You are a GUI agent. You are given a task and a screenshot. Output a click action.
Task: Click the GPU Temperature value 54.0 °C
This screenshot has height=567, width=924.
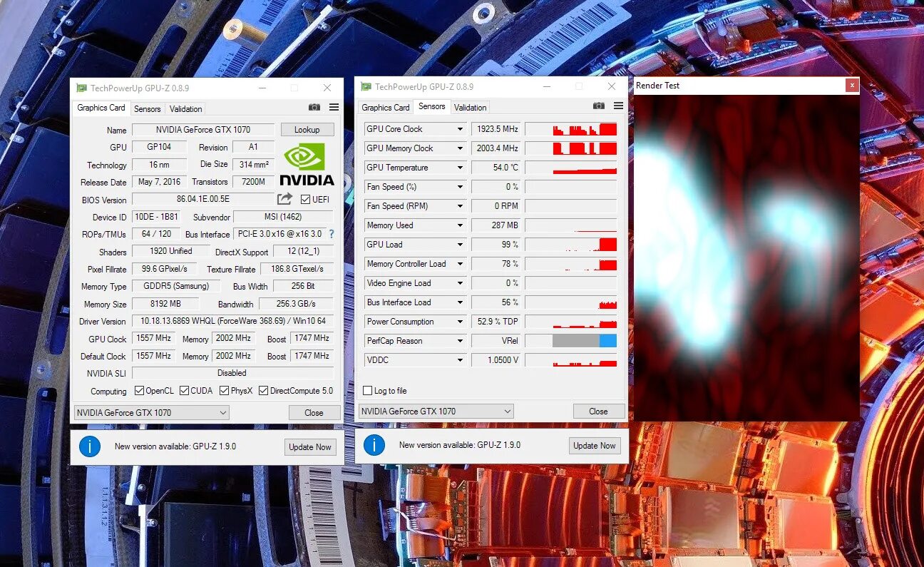pos(496,168)
